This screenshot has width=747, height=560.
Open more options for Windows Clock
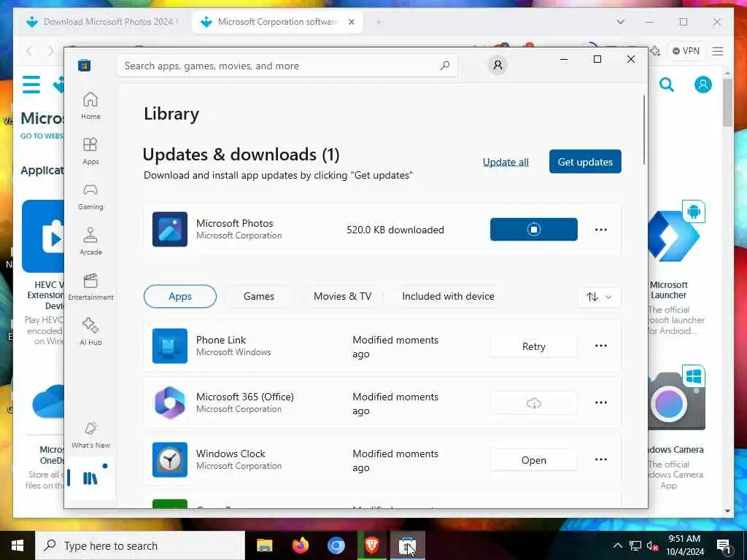[x=601, y=459]
